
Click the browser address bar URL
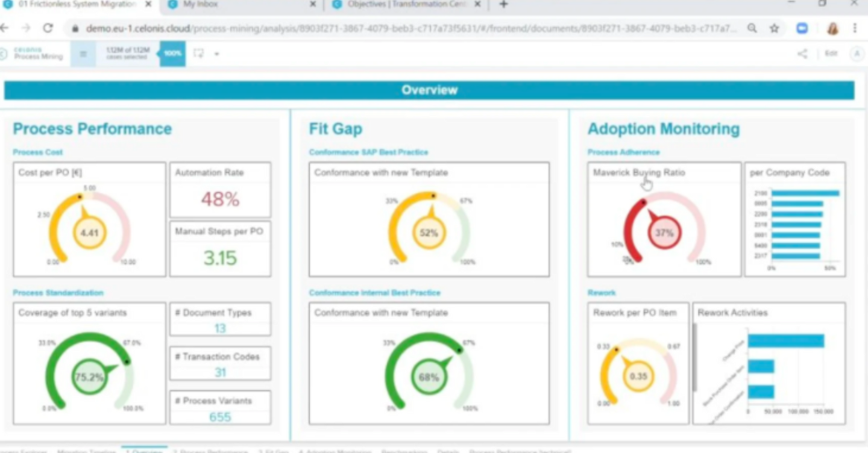tap(410, 28)
